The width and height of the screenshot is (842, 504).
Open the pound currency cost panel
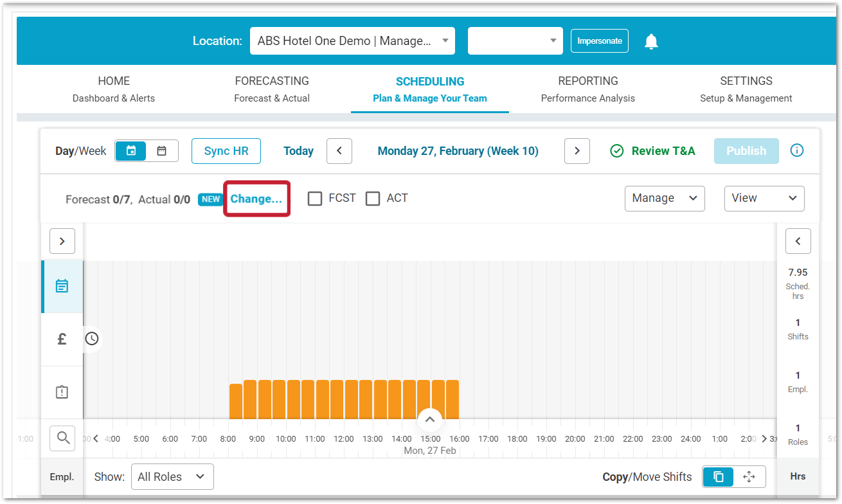pyautogui.click(x=62, y=339)
